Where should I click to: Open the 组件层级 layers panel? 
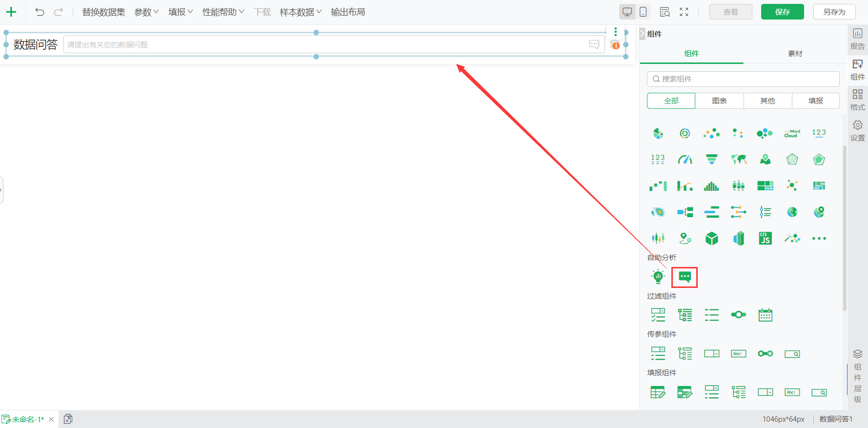point(857,376)
